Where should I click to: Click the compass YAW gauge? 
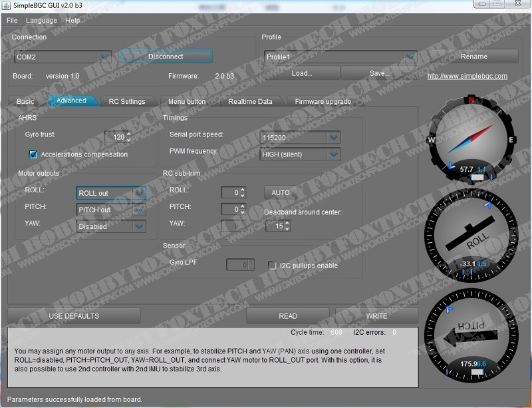point(471,139)
